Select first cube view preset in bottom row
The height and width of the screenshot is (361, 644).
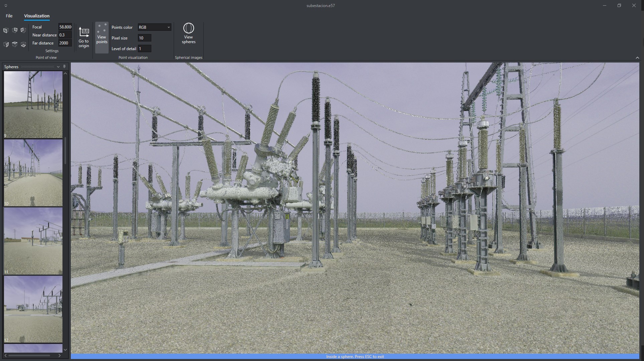(6, 44)
